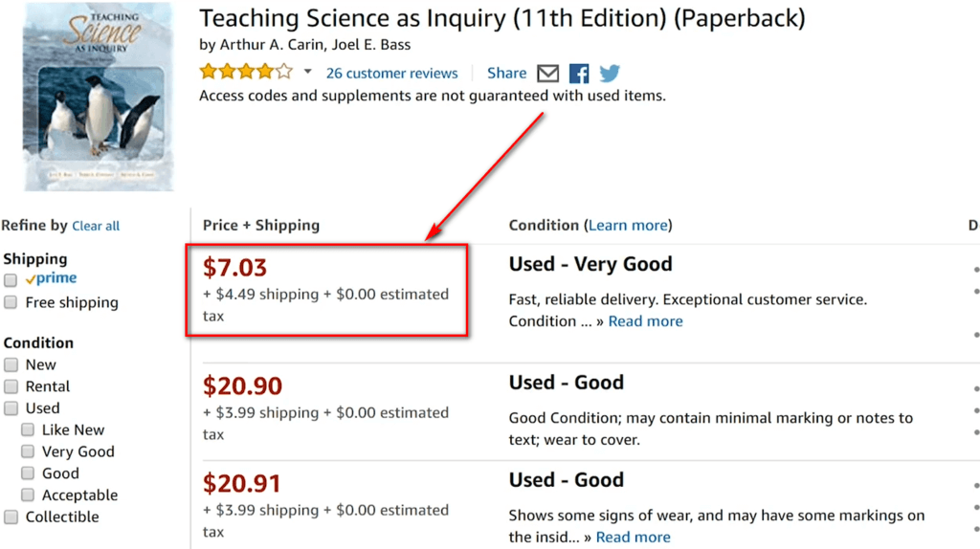Open the Condition Learn more link
Screen dimensions: 980x549
[628, 226]
